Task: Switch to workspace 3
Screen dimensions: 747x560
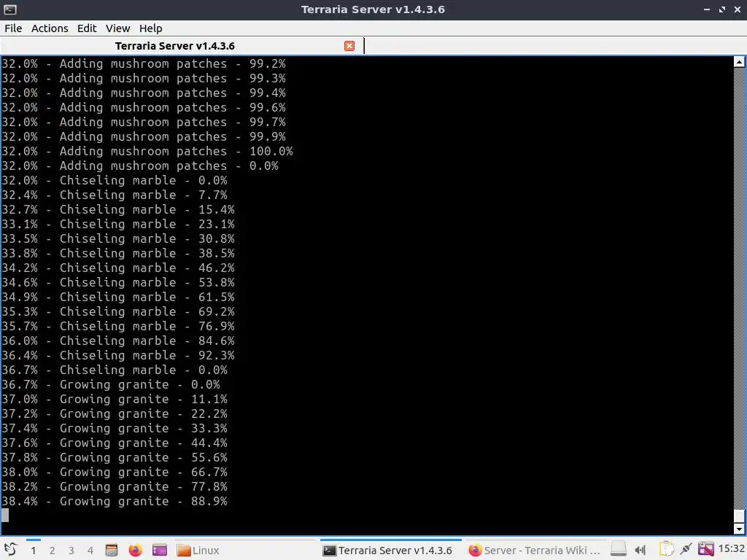Action: (x=71, y=551)
